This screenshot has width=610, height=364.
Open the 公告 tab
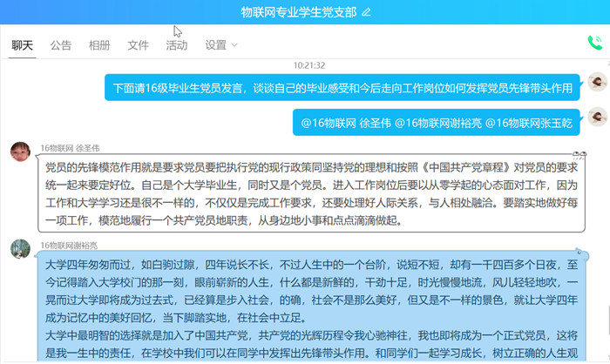61,45
